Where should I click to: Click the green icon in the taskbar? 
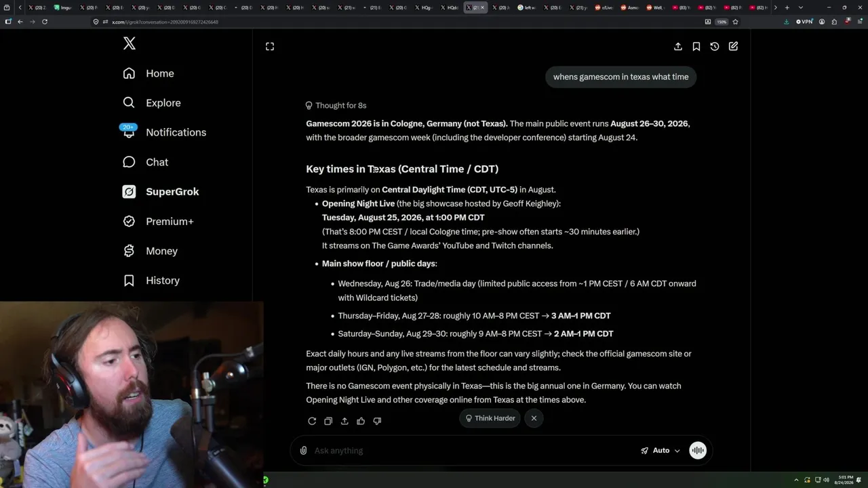[265, 480]
